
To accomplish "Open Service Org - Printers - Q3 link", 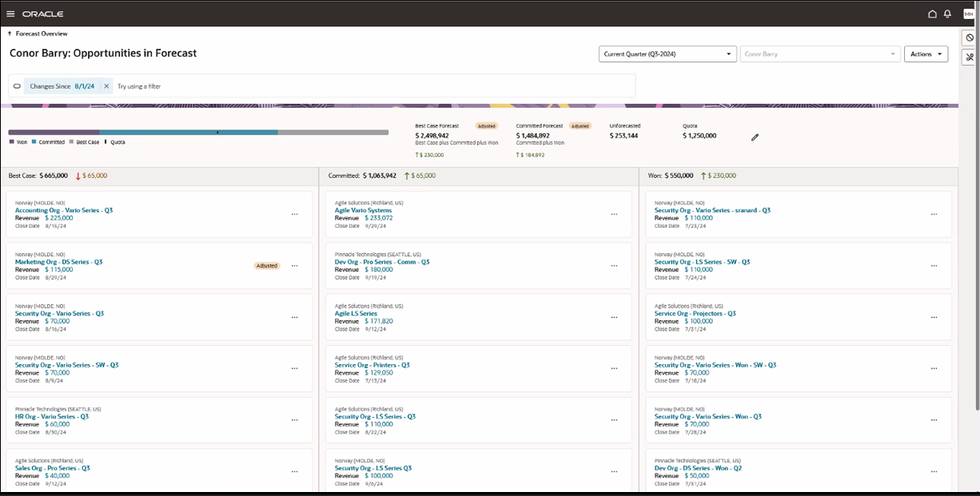I will (372, 365).
